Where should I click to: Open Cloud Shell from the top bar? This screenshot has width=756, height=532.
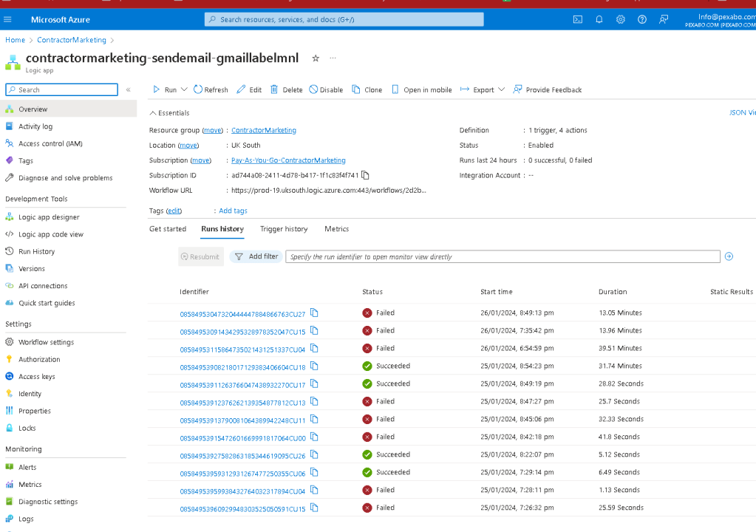(x=578, y=19)
